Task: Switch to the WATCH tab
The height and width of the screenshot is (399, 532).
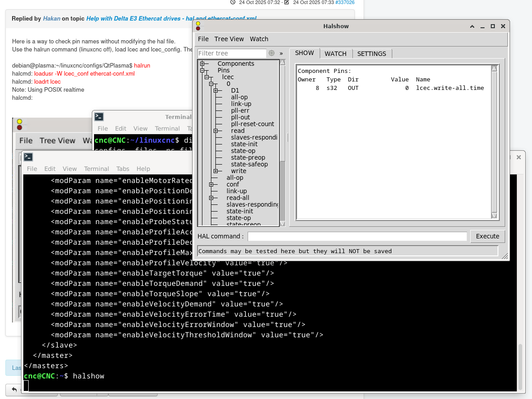Action: tap(335, 54)
